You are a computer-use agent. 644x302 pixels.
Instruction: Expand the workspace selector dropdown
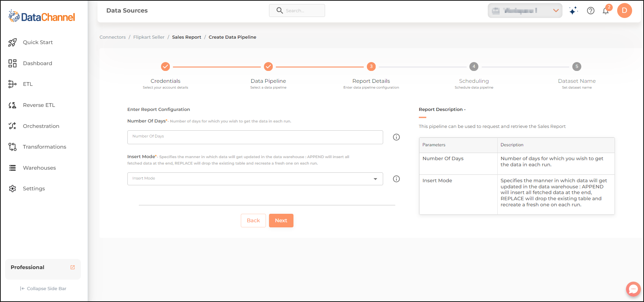pyautogui.click(x=525, y=11)
